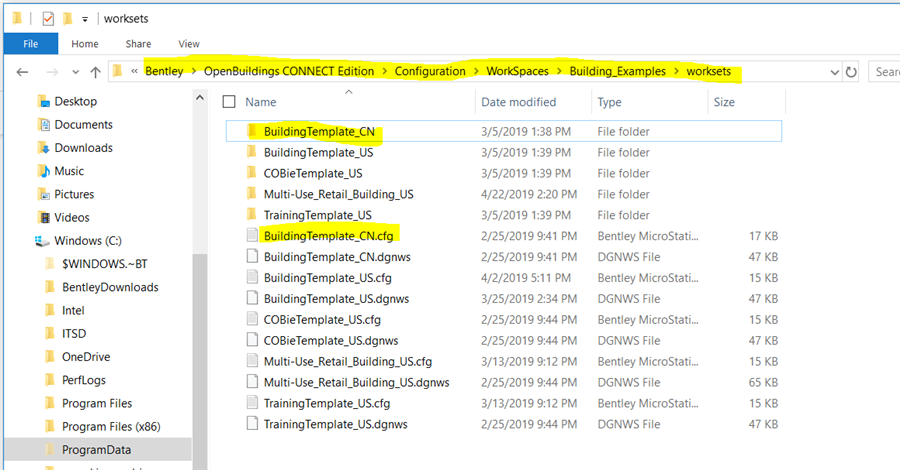Select the COBieTemplate_US folder
900x470 pixels.
coord(313,173)
